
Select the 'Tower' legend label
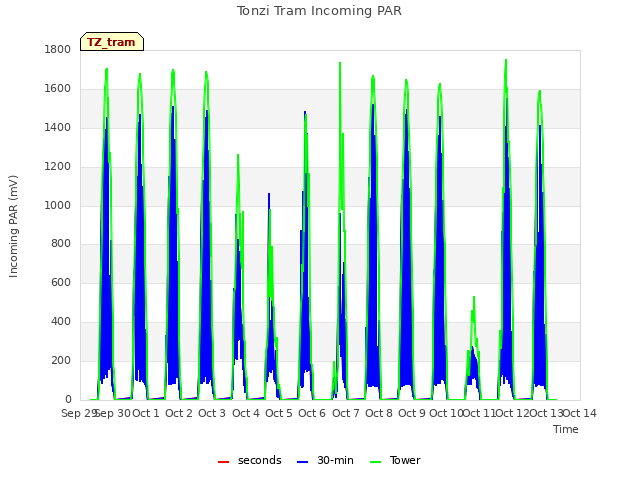tap(405, 460)
